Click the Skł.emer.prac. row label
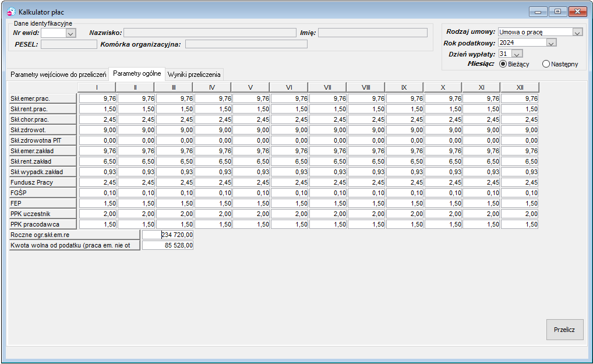This screenshot has height=364, width=593. (x=43, y=98)
